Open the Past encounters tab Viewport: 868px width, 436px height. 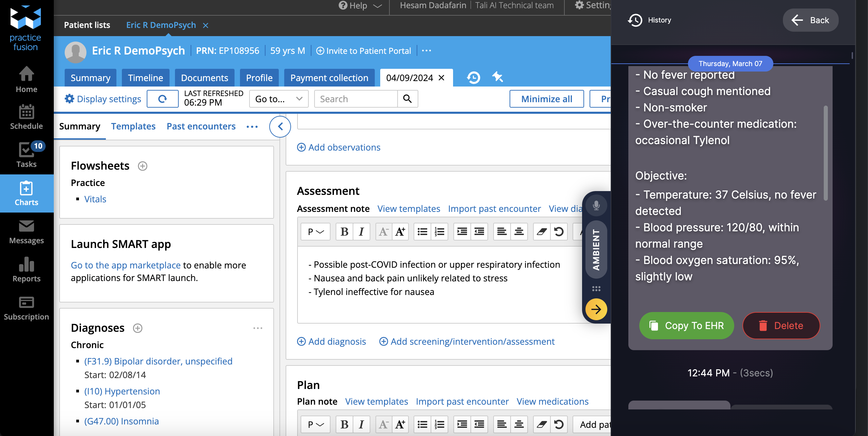(201, 126)
